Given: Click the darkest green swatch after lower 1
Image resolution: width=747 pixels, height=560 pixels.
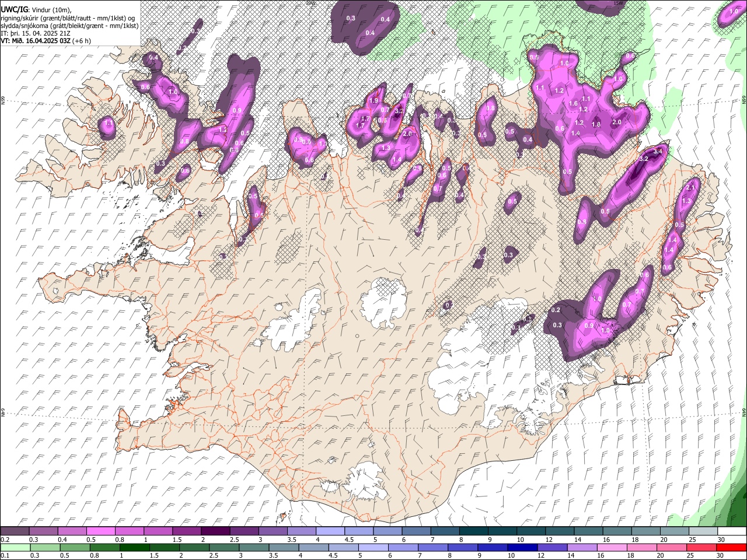Looking at the screenshot, I should click(x=134, y=547).
